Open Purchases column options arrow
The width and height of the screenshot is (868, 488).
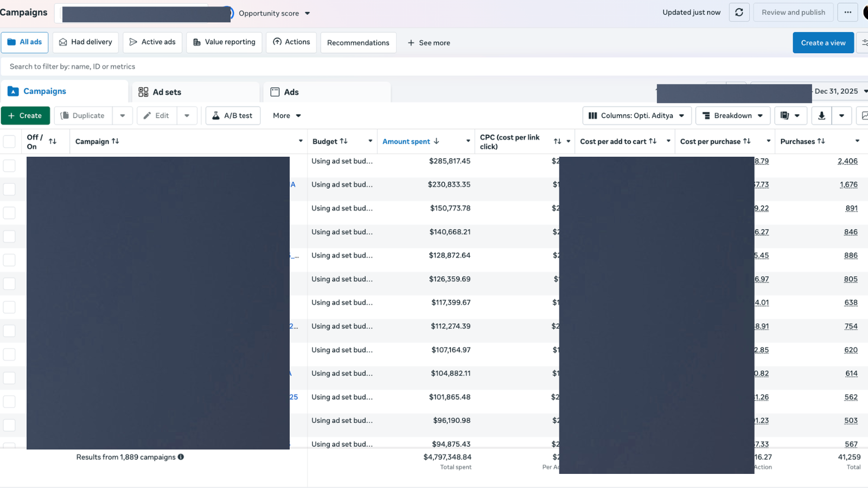[857, 142]
